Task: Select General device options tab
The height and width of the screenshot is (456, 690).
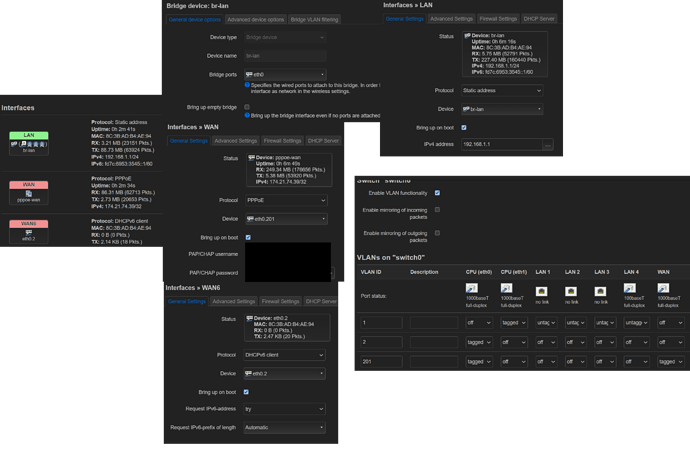Action: [195, 19]
